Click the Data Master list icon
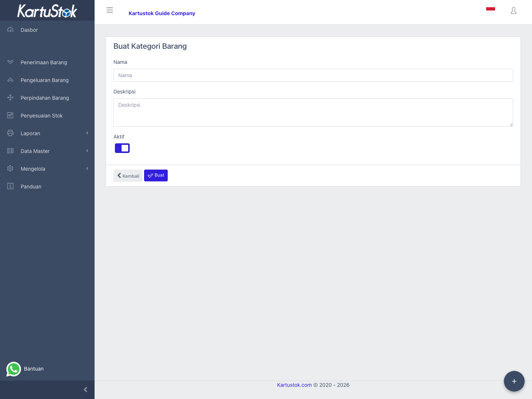 10,151
